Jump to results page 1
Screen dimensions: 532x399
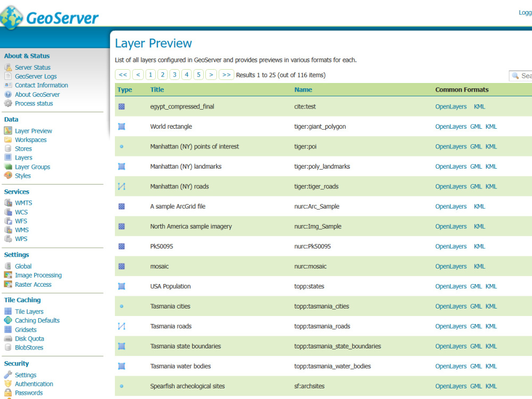(x=151, y=74)
